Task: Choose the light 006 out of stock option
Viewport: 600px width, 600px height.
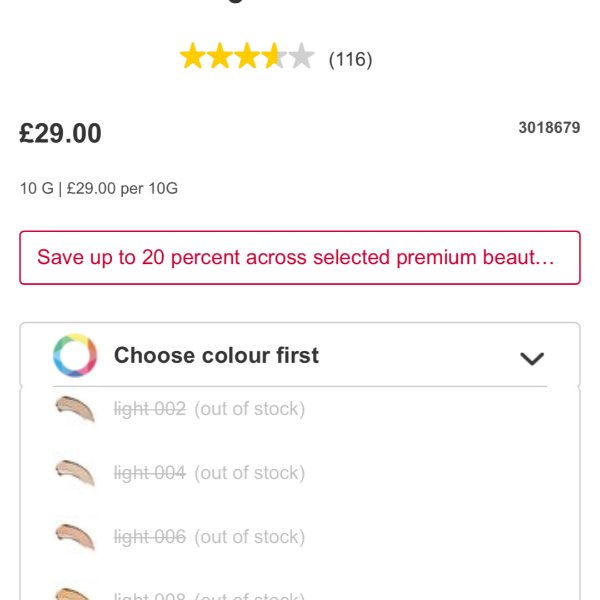Action: (x=209, y=537)
